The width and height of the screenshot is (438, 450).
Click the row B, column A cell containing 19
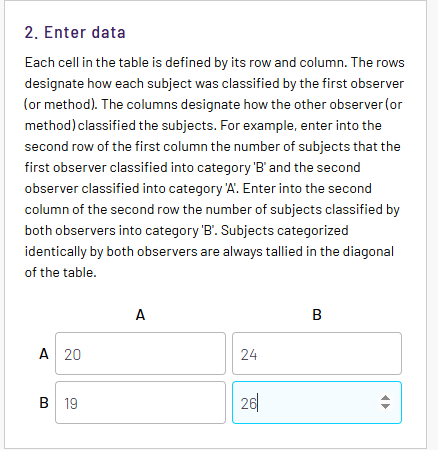pos(140,403)
